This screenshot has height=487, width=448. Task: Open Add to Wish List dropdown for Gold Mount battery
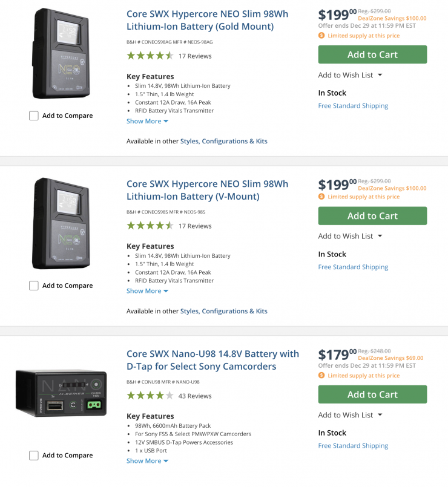[350, 75]
